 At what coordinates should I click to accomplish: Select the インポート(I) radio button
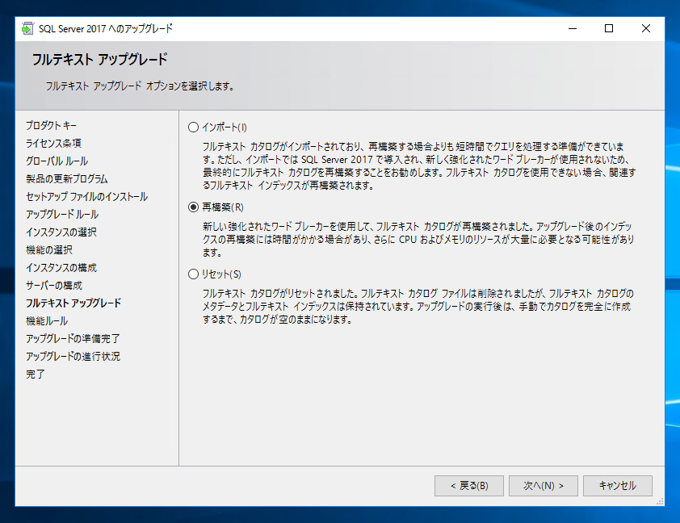pos(193,127)
